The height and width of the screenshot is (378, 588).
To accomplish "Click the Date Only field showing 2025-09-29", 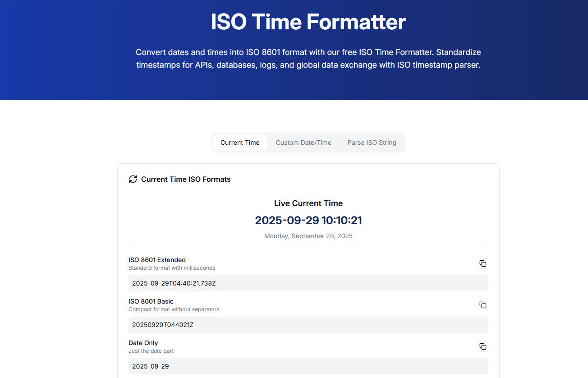I will click(x=308, y=366).
